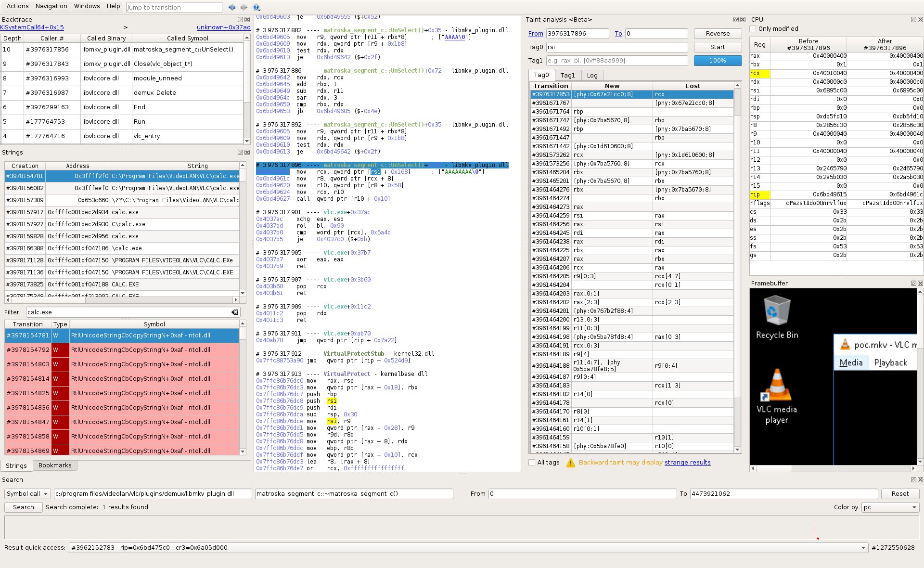Viewport: 924px width, 568px height.
Task: Undock the Backtrace panel with float icon
Action: click(x=241, y=19)
